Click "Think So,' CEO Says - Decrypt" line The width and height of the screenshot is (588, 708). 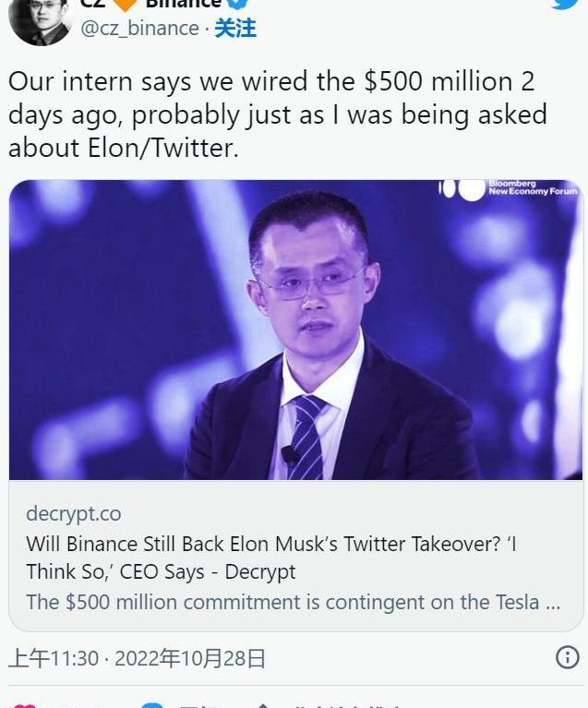[x=161, y=571]
